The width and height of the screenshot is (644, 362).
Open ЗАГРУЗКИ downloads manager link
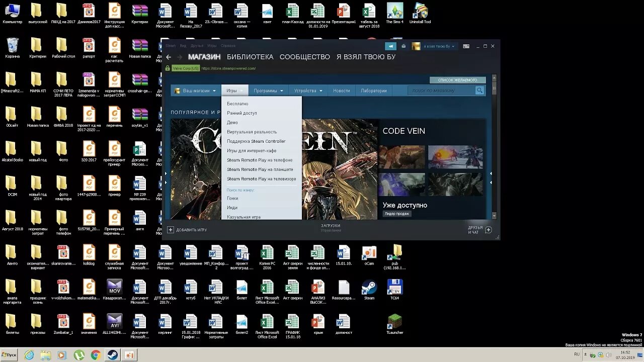point(331,226)
